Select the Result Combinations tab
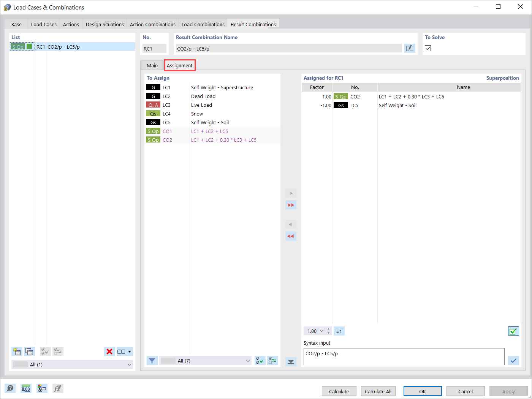The height and width of the screenshot is (399, 532). [253, 24]
